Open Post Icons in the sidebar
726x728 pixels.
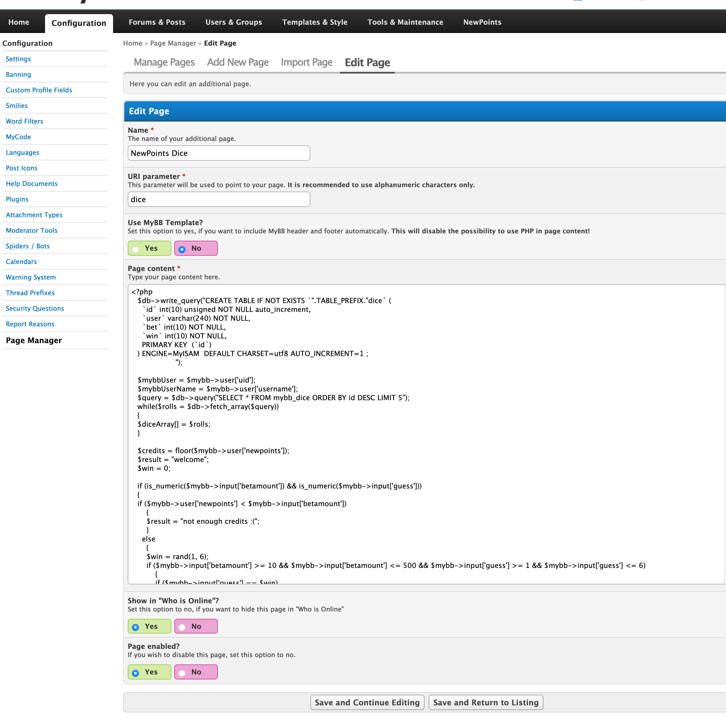[21, 168]
